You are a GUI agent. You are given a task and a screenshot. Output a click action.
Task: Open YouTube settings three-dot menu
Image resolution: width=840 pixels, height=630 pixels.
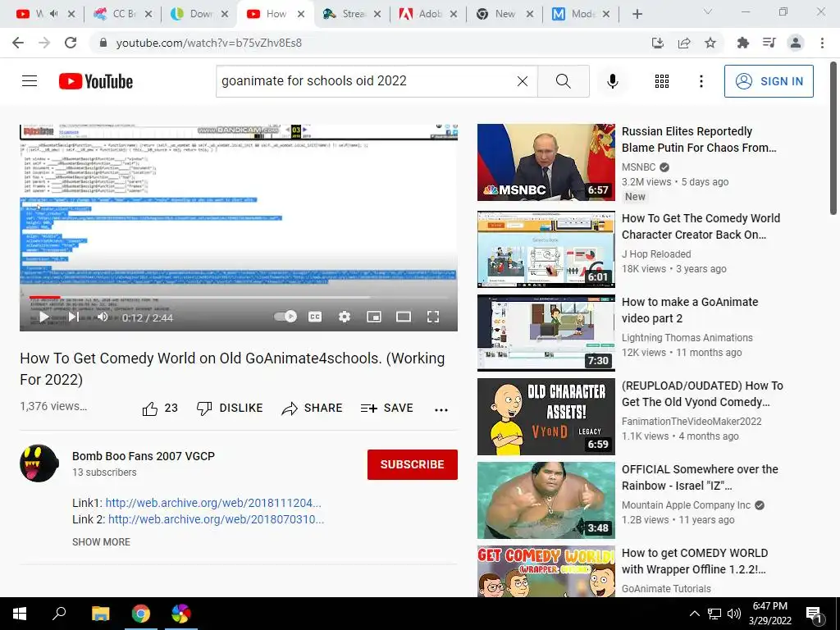click(x=701, y=81)
